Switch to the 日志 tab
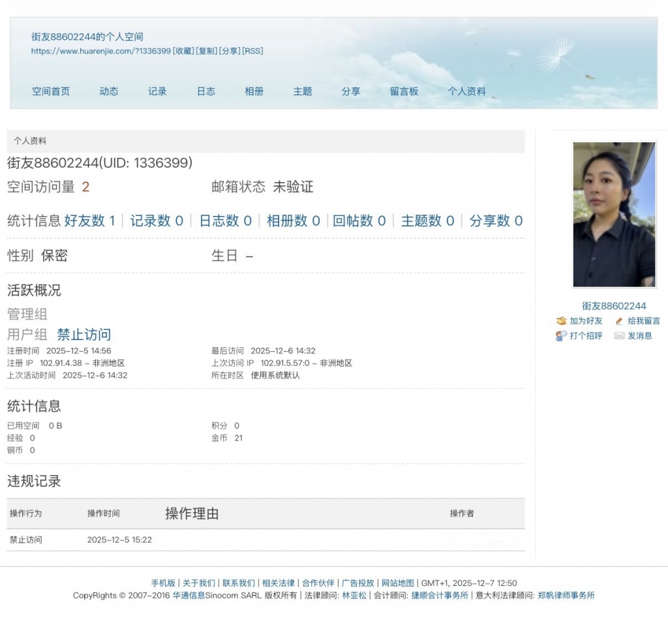Viewport: 668px width, 644px height. 206,91
